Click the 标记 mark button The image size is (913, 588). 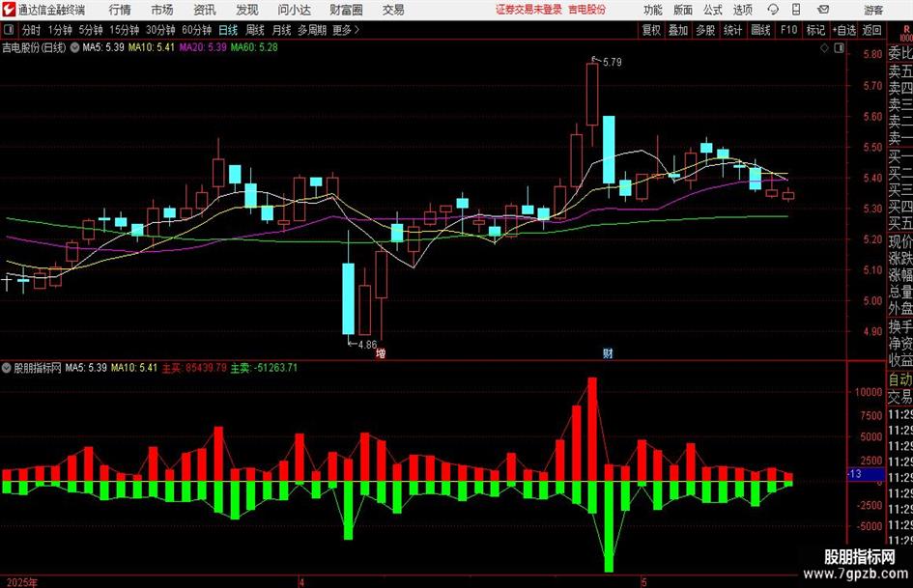pos(815,30)
